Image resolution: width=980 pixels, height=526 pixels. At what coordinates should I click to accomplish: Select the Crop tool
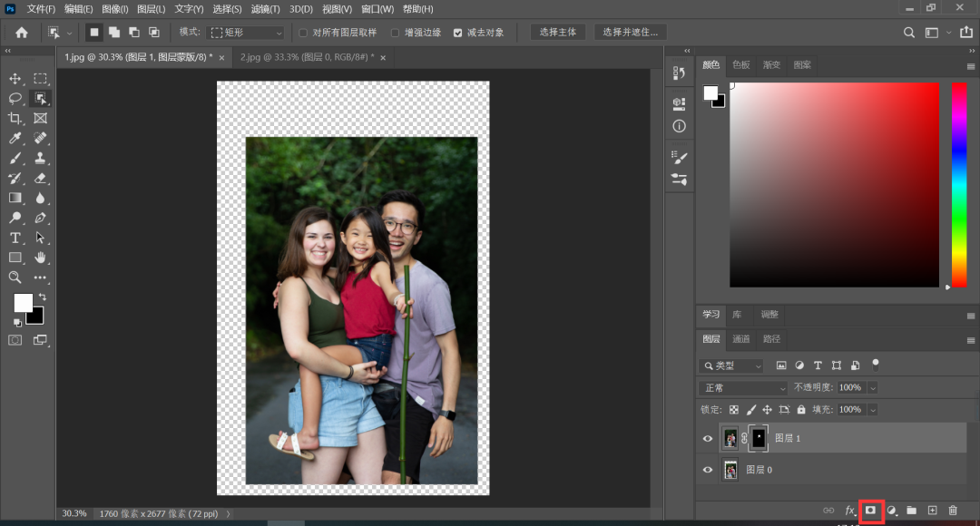pyautogui.click(x=15, y=118)
